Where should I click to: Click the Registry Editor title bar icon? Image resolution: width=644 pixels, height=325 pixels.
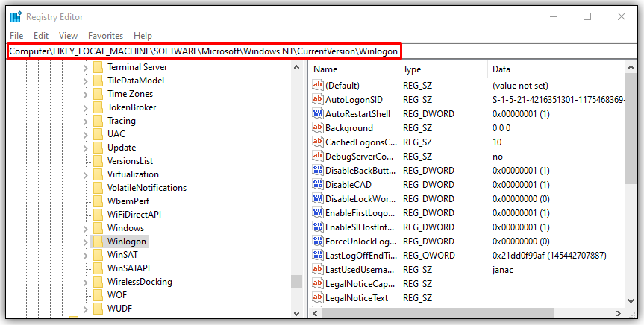tap(16, 16)
